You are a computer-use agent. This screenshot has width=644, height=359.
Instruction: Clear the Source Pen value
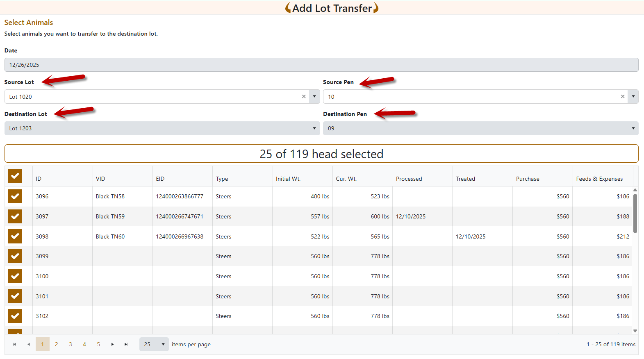click(x=622, y=97)
